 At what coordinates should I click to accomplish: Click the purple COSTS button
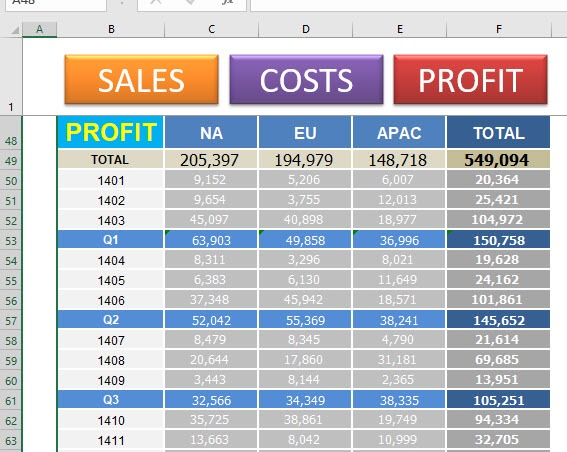(306, 80)
